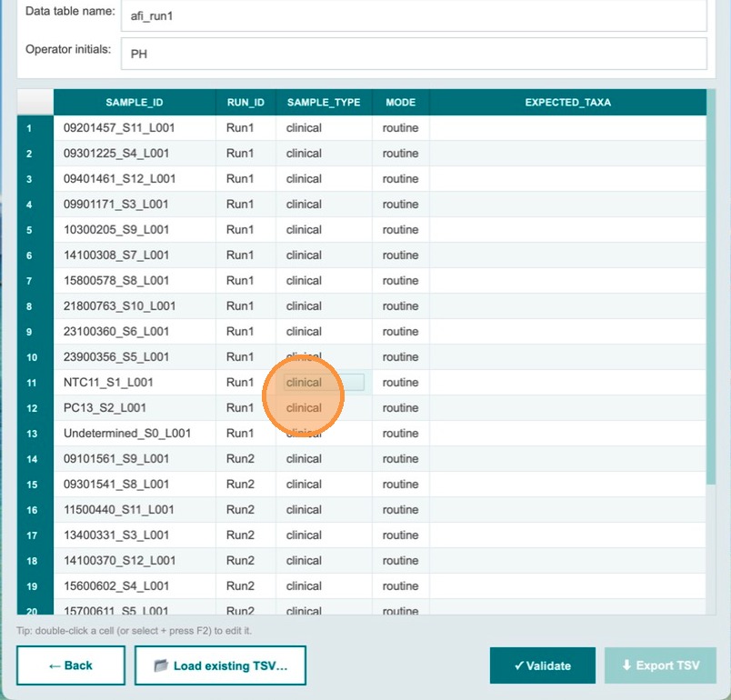Viewport: 731px width, 700px height.
Task: Select cell 09901171_S3_L001
Action: [135, 205]
